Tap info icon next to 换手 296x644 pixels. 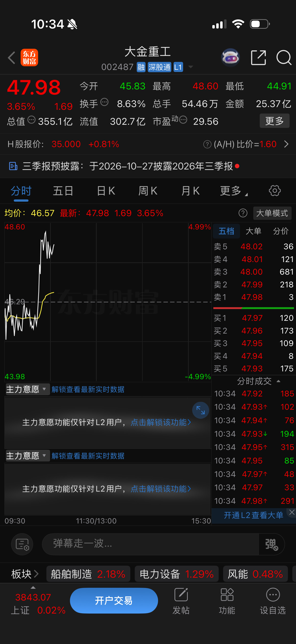(104, 102)
